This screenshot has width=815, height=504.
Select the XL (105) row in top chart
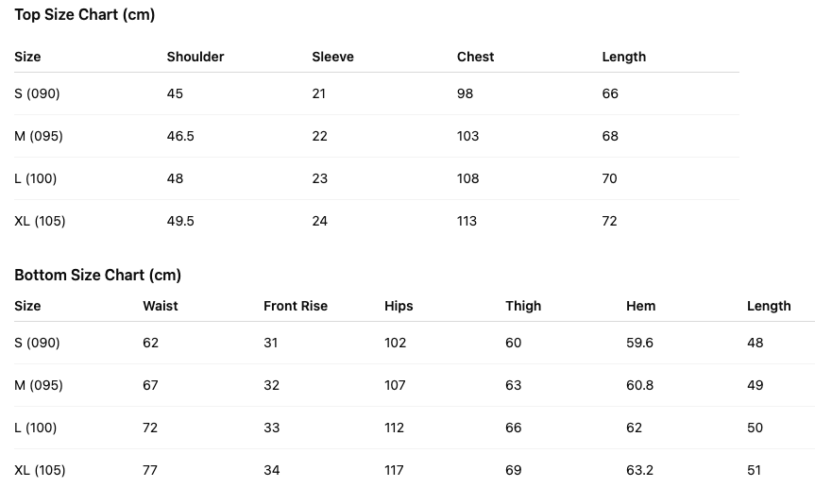[40, 221]
